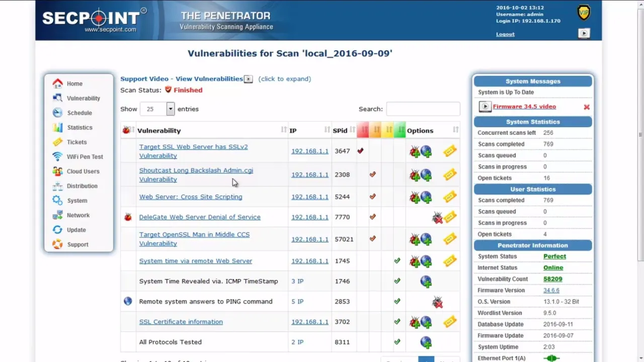The width and height of the screenshot is (644, 362).
Task: Open the WiFi Pen Test menu item
Action: point(85,157)
